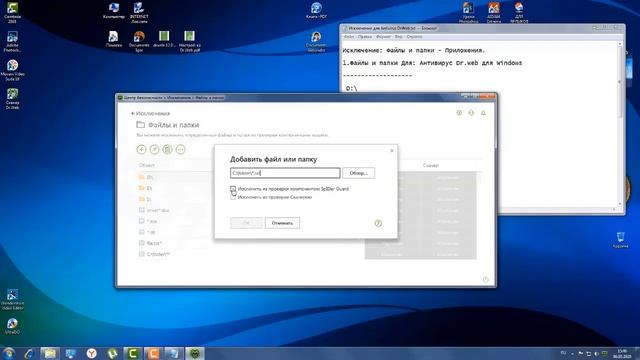Click the edit exclusion pencil icon
The image size is (640, 360).
click(x=154, y=149)
